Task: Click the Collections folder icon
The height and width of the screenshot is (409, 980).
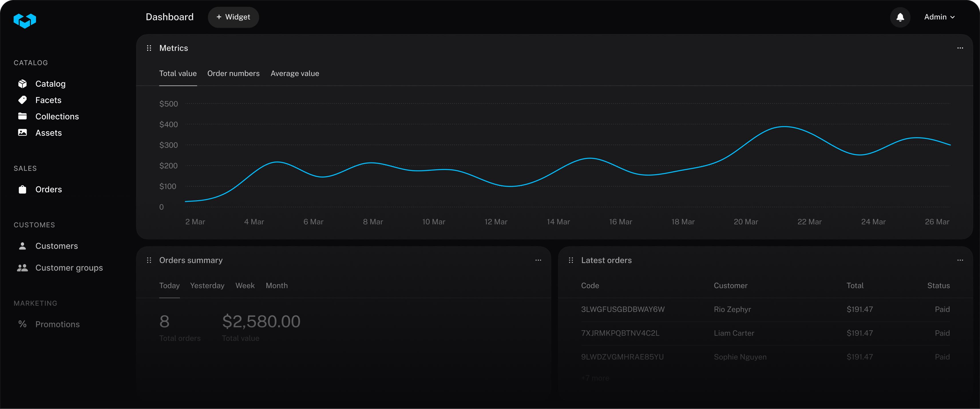Action: (22, 116)
